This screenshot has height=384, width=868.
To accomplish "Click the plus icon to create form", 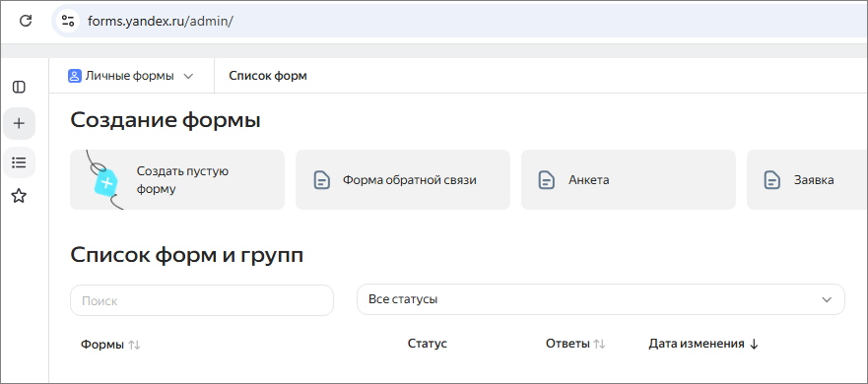I will click(19, 123).
